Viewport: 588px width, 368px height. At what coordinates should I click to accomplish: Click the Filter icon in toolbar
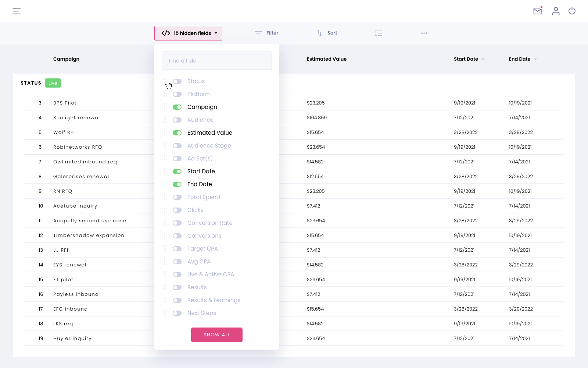258,33
